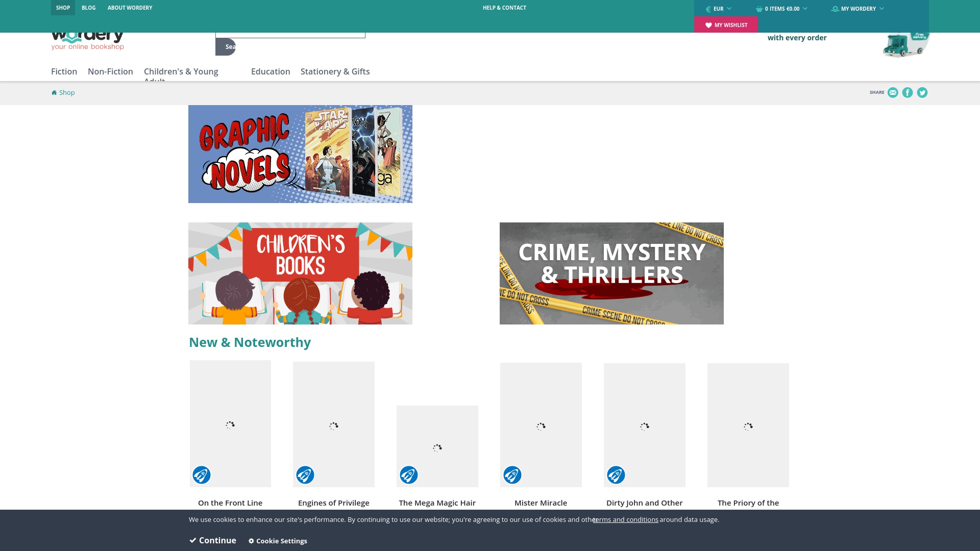Viewport: 980px width, 551px height.
Task: Click On the Front Line title
Action: point(230,503)
